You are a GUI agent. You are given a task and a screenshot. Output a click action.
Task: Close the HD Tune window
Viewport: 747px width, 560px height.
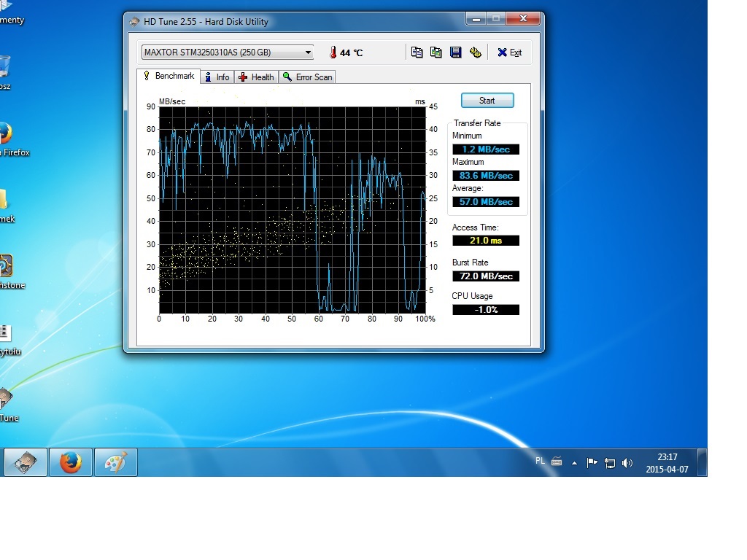point(523,18)
